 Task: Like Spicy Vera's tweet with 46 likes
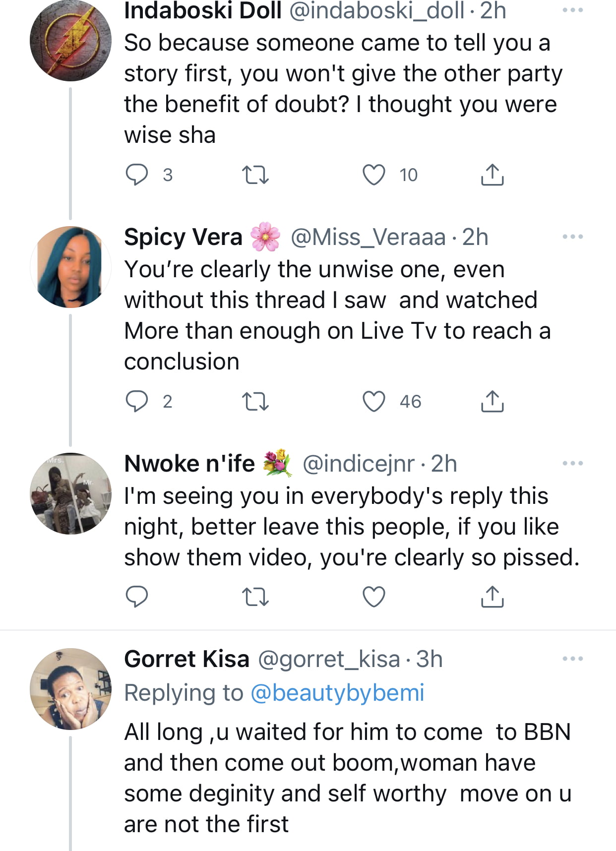coord(374,402)
